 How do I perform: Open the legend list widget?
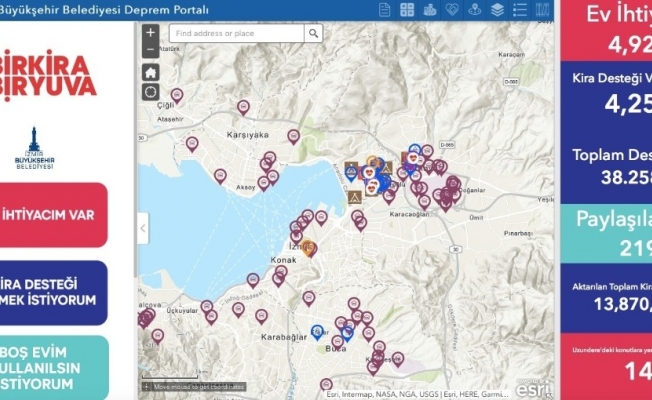tap(519, 10)
